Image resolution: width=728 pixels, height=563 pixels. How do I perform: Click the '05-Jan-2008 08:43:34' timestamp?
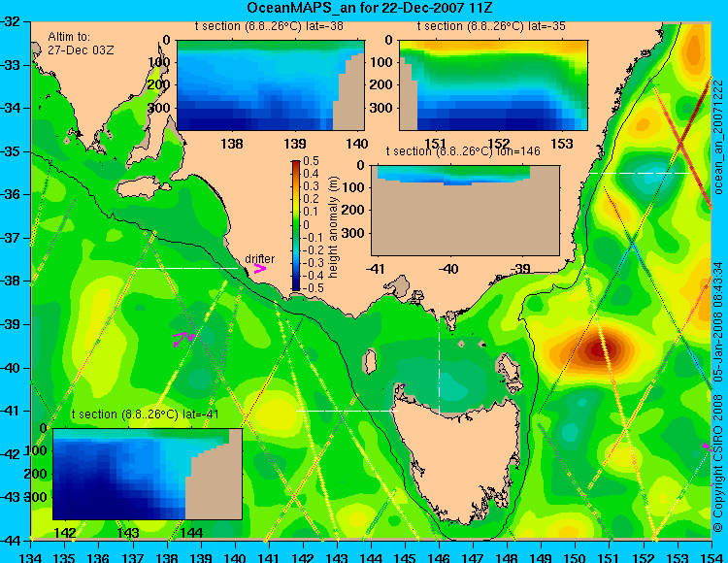pyautogui.click(x=718, y=320)
